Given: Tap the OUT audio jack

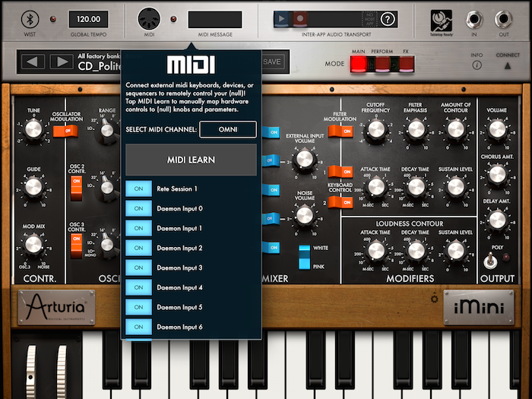Looking at the screenshot, I should (x=503, y=19).
